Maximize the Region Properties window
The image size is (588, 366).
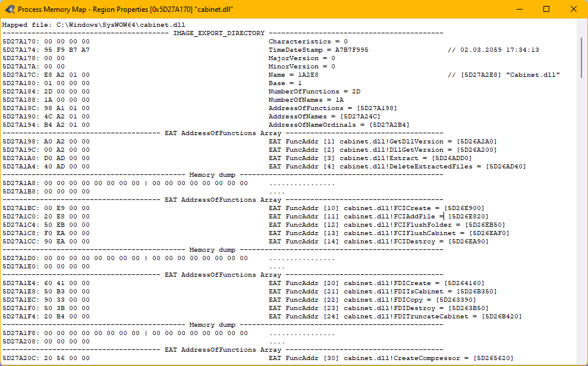coord(546,9)
